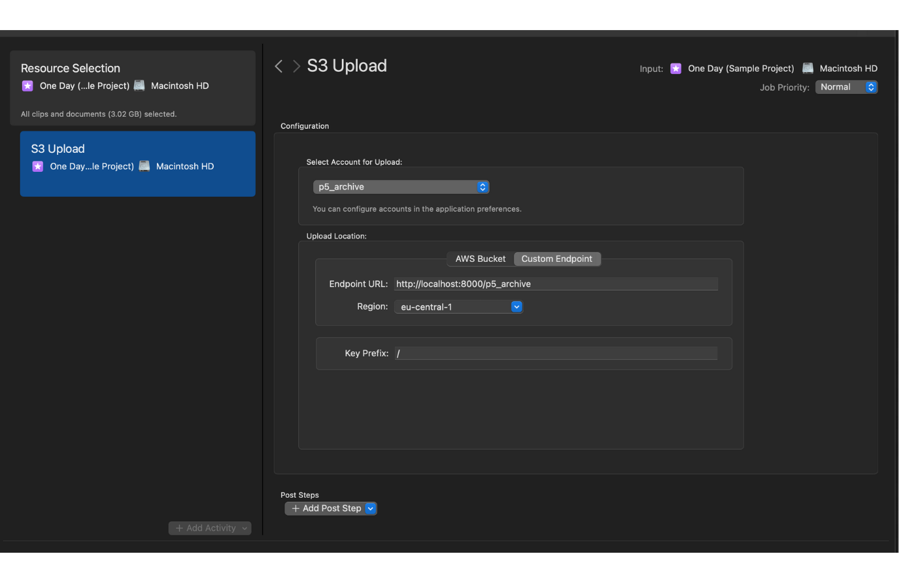This screenshot has height=588, width=899.
Task: Open the p5_archive account dropdown
Action: pyautogui.click(x=401, y=187)
